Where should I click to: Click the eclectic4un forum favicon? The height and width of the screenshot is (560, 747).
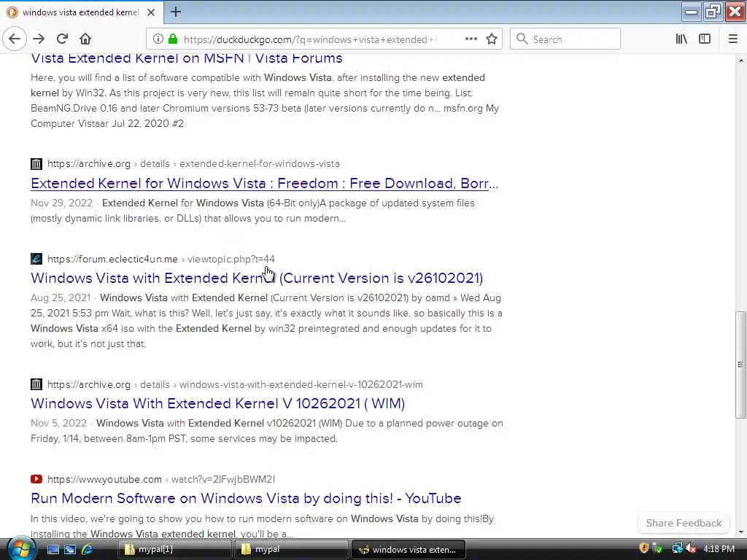36,259
